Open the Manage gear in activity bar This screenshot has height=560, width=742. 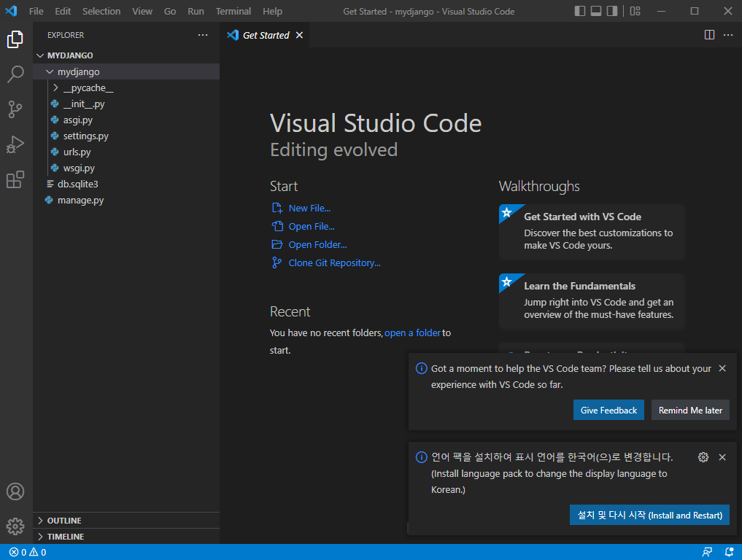click(x=15, y=526)
